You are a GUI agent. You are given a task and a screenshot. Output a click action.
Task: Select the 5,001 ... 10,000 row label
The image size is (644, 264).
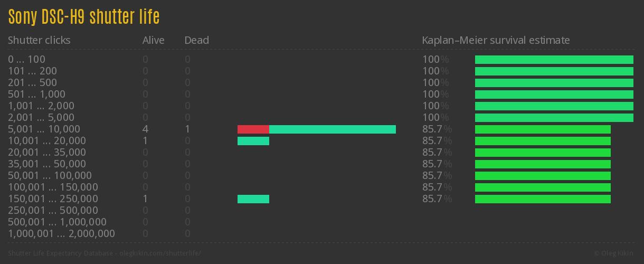(x=44, y=129)
